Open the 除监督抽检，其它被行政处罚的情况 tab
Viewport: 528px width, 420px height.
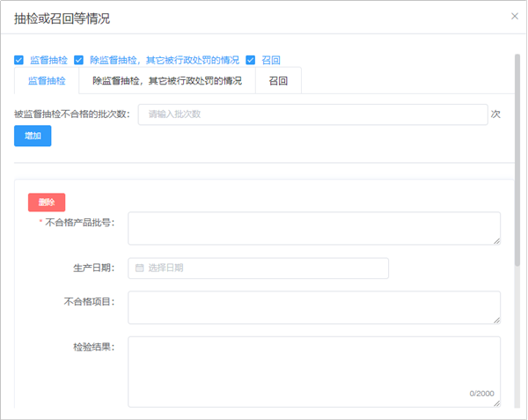point(167,80)
